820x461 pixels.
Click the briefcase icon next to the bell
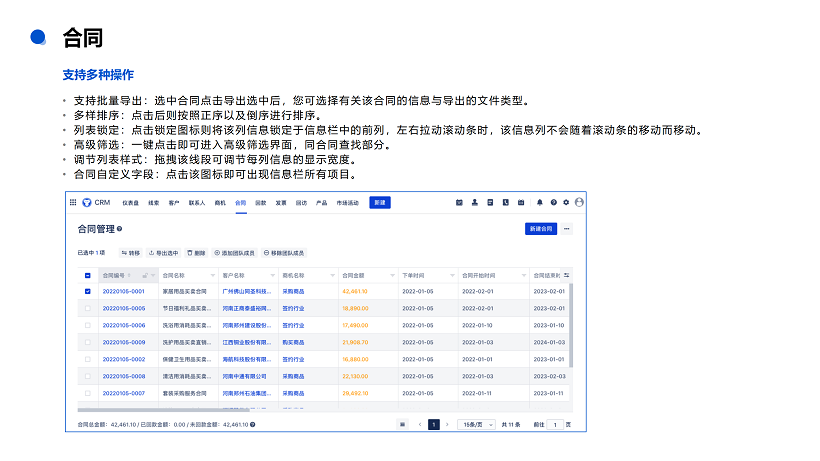click(521, 202)
